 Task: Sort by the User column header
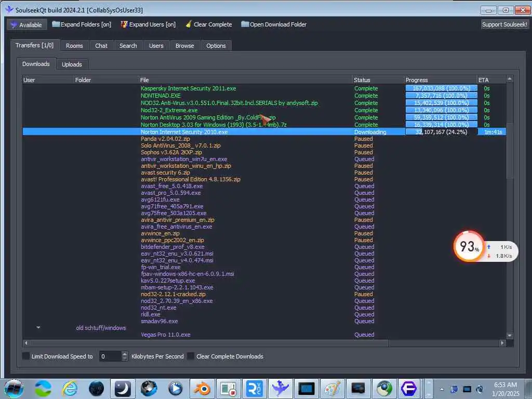tap(48, 80)
